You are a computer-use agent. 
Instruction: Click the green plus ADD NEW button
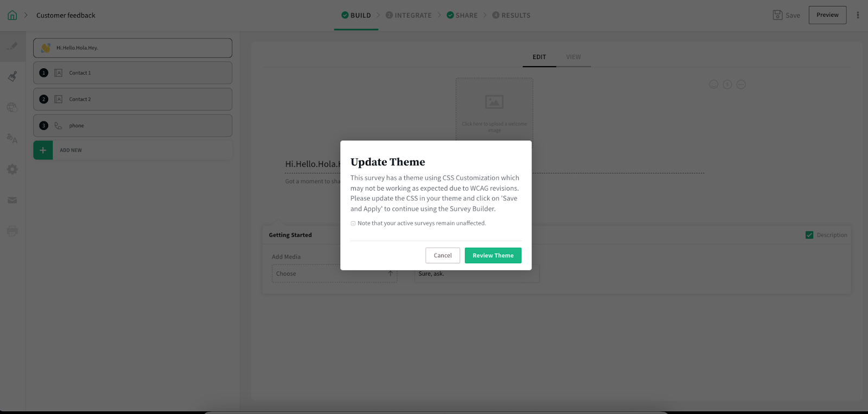43,150
